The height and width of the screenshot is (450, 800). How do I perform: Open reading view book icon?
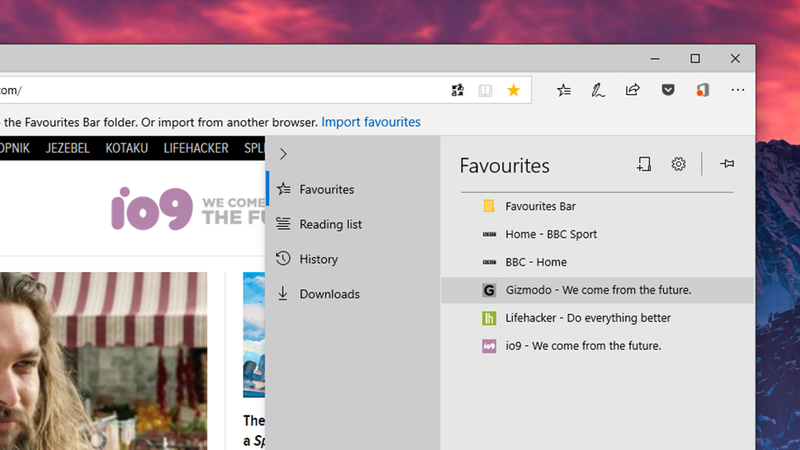pos(485,90)
